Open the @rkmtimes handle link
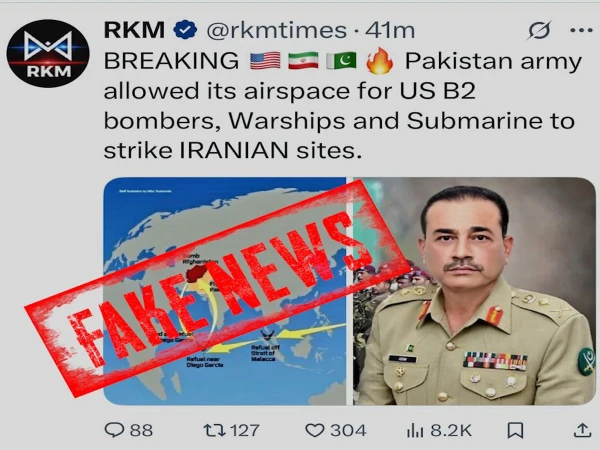Screen dimensions: 600x450 (276, 31)
